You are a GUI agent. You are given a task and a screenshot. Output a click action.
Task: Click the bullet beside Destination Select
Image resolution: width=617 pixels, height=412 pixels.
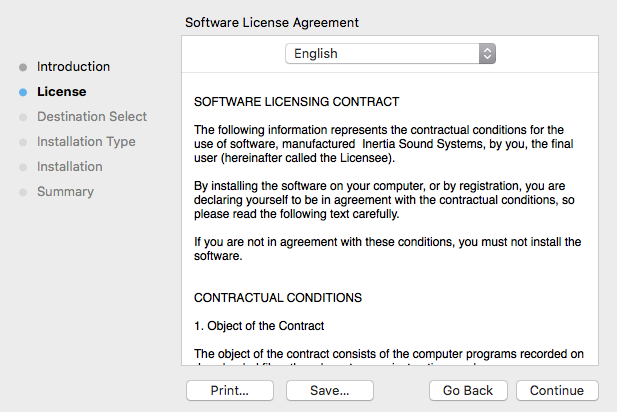23,117
